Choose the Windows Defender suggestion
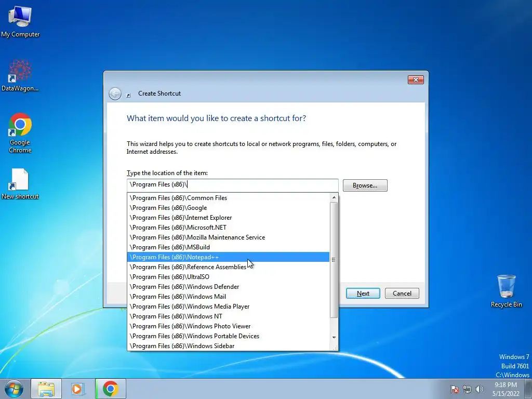532x399 pixels. (x=228, y=286)
